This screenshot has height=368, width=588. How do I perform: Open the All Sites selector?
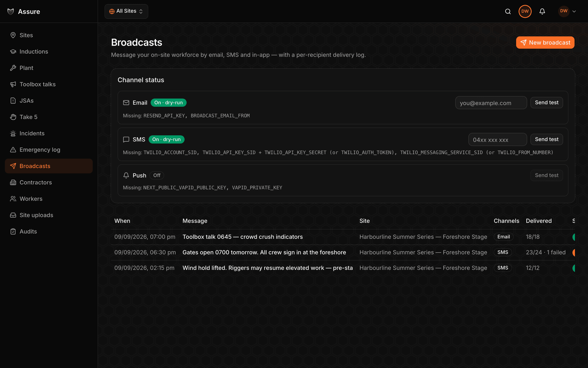126,11
